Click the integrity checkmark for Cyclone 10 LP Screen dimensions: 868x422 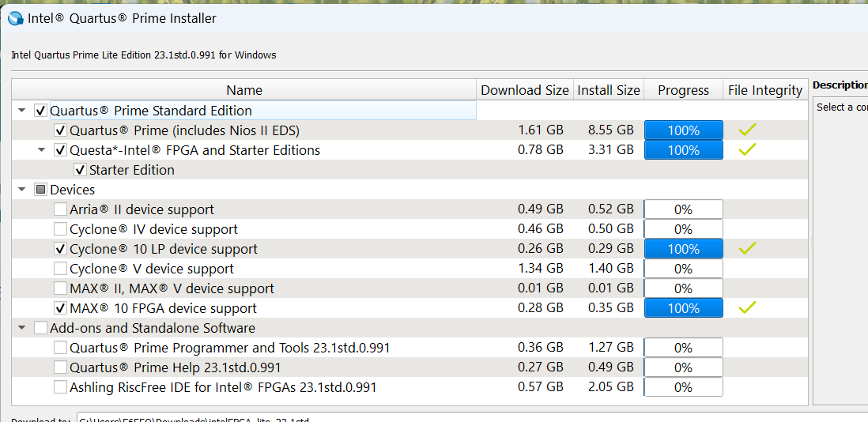point(747,249)
